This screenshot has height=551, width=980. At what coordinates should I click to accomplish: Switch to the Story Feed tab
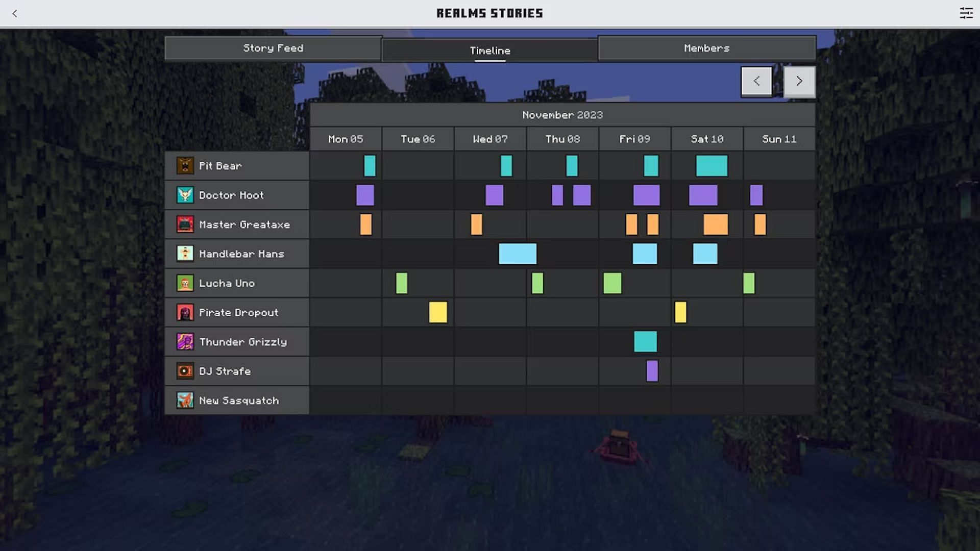[x=273, y=48]
